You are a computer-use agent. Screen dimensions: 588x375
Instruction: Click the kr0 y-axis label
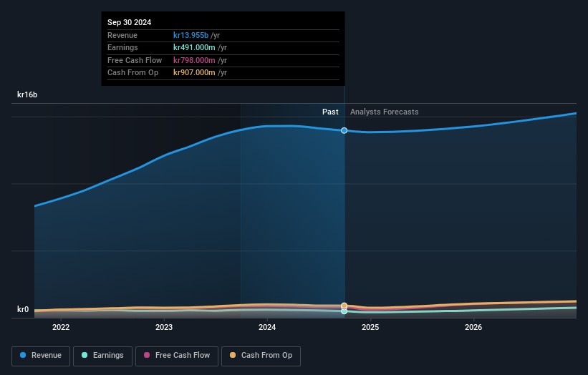[23, 309]
